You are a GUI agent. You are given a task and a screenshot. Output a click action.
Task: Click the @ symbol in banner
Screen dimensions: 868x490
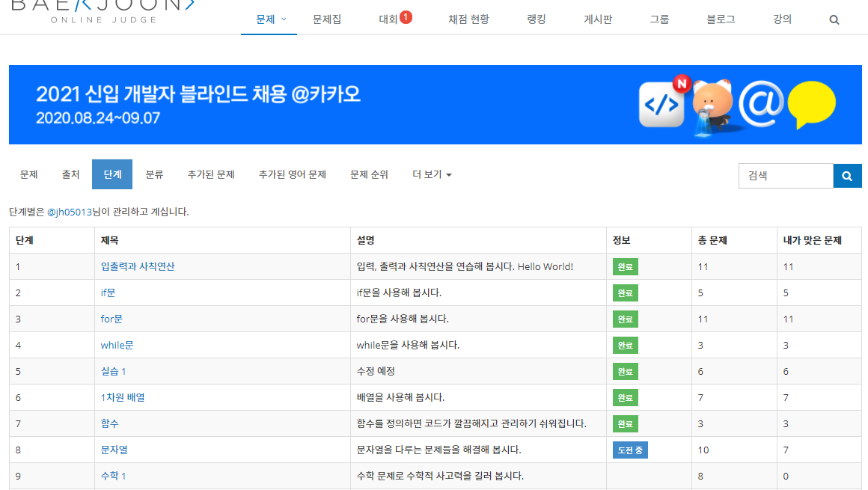click(x=761, y=104)
